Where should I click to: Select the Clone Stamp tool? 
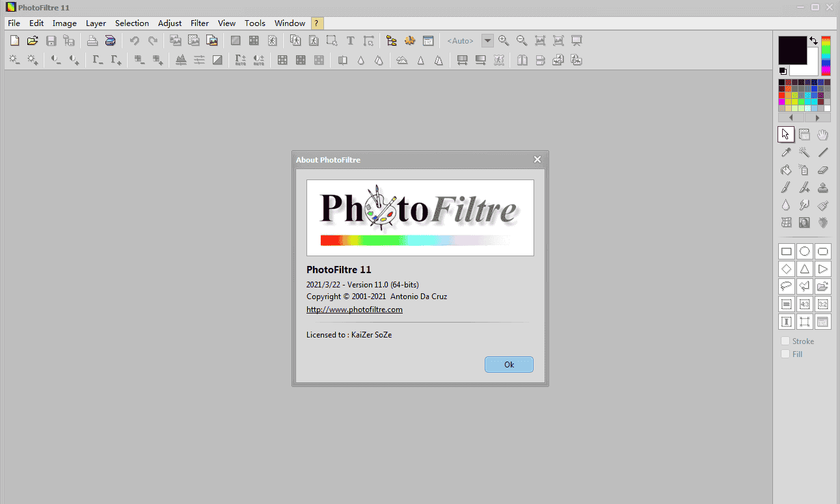(822, 187)
